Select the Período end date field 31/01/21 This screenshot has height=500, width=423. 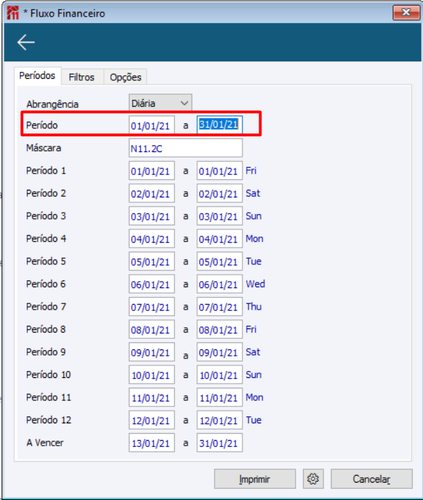pyautogui.click(x=219, y=125)
